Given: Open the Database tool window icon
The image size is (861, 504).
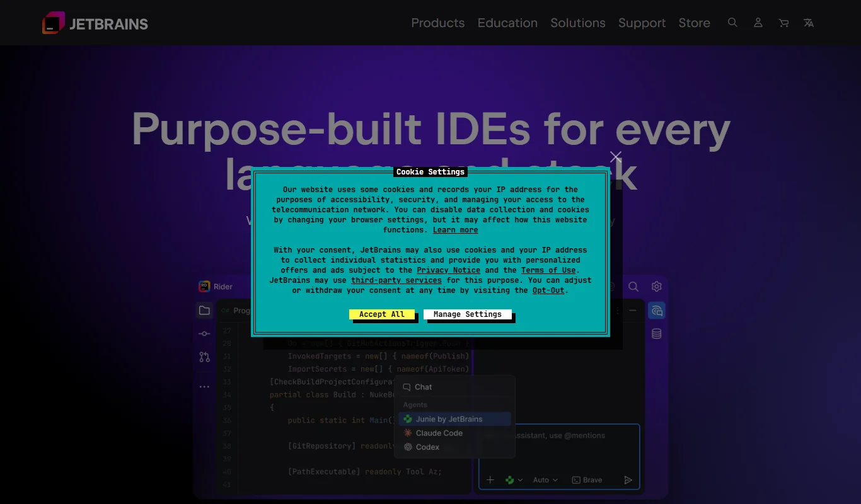Looking at the screenshot, I should click(657, 334).
